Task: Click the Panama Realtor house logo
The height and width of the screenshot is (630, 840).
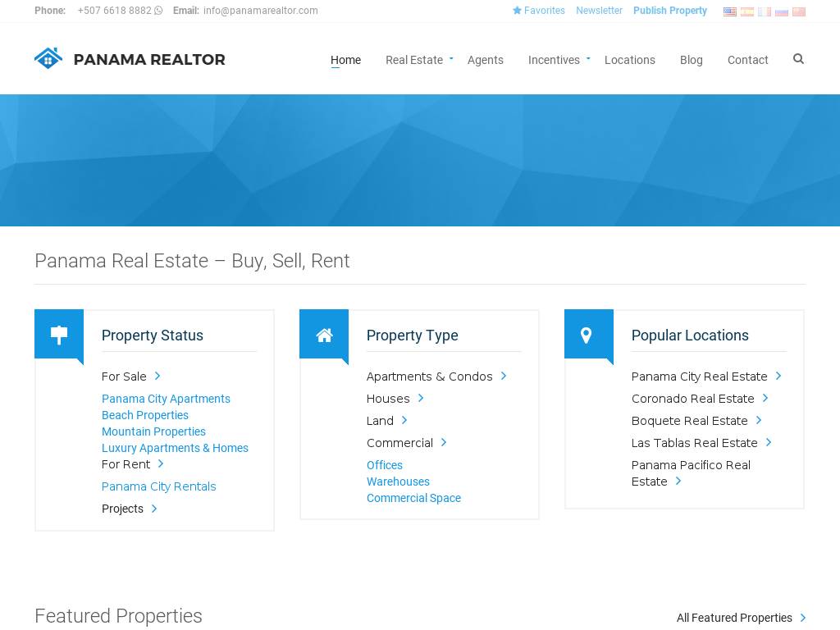Action: (48, 58)
